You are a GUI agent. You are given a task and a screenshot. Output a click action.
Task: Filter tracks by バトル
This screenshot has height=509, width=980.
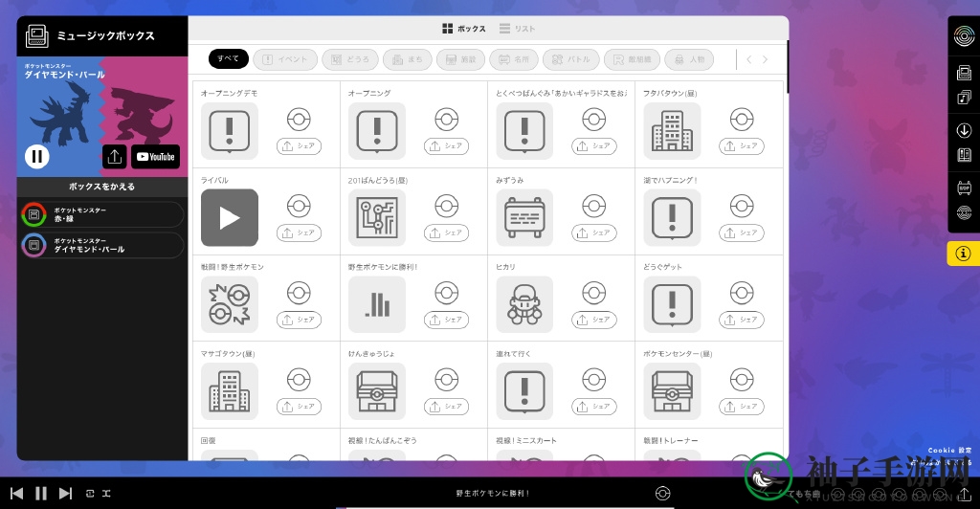[x=571, y=59]
